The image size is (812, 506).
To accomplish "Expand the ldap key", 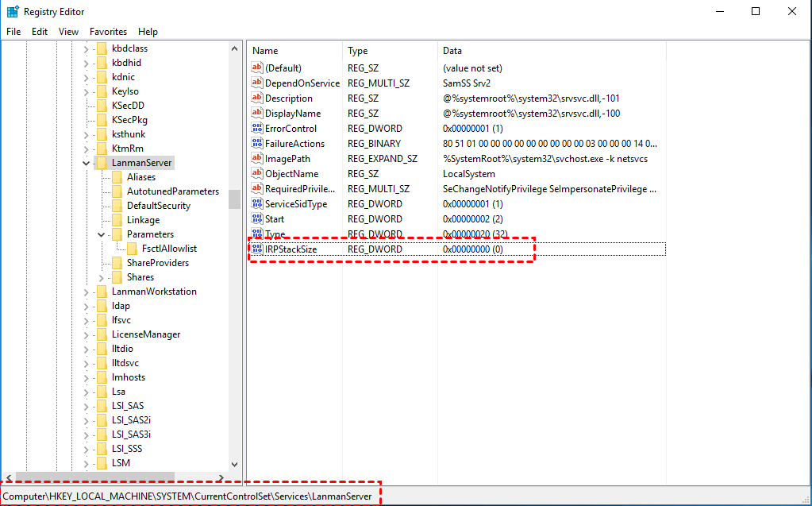I will click(86, 306).
